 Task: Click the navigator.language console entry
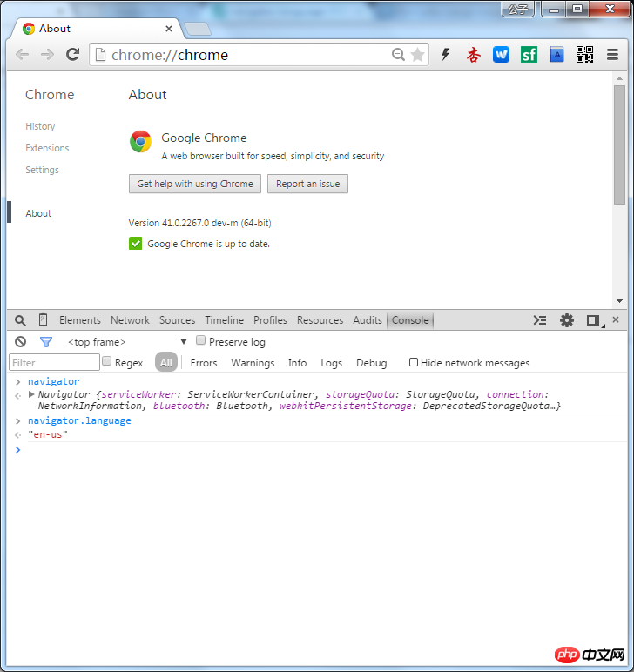pyautogui.click(x=79, y=420)
